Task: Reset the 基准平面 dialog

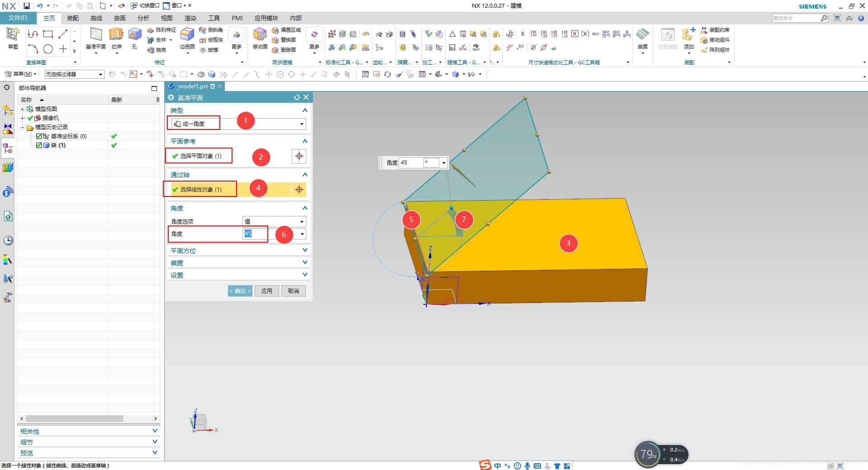Action: [x=297, y=97]
